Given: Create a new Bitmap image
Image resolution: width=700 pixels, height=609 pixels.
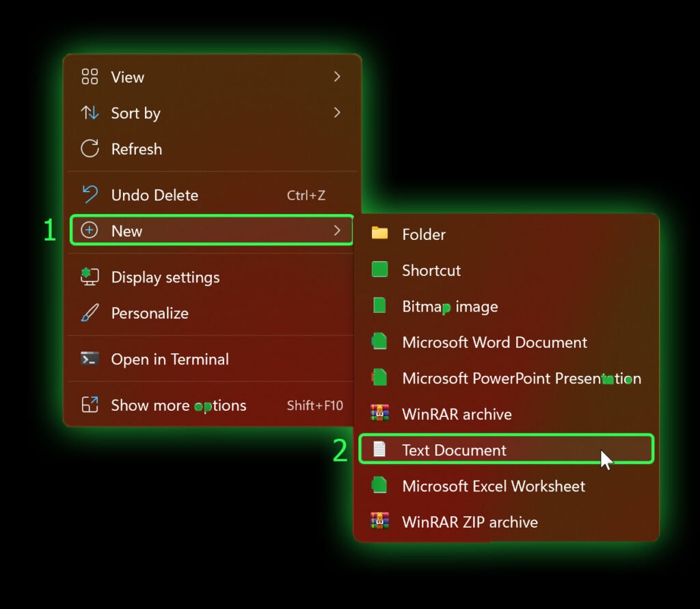Looking at the screenshot, I should (507, 306).
